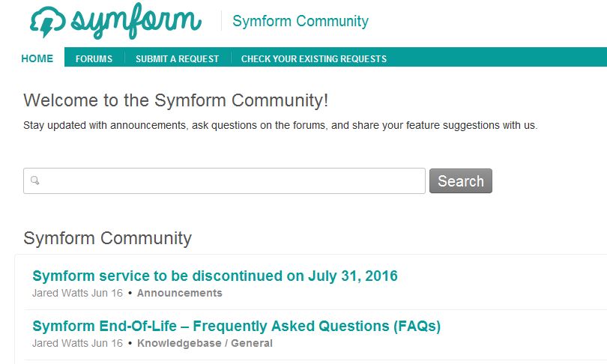Open the Knowledgebase category link
The image size is (607, 364).
pos(179,344)
